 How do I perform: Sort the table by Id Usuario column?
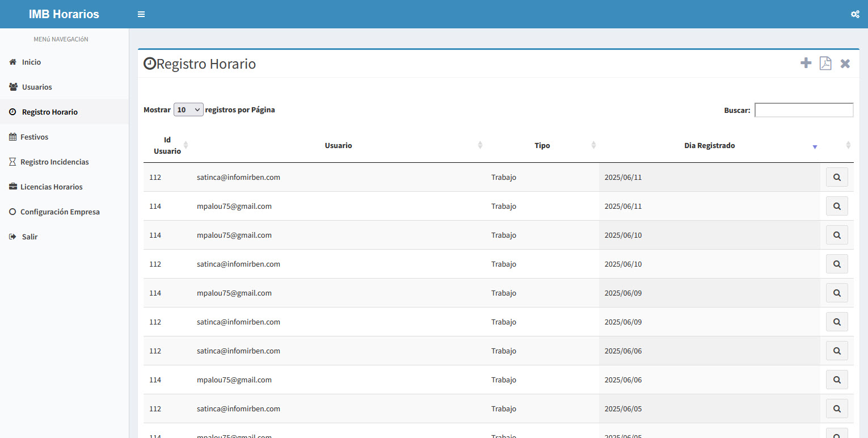coord(167,145)
